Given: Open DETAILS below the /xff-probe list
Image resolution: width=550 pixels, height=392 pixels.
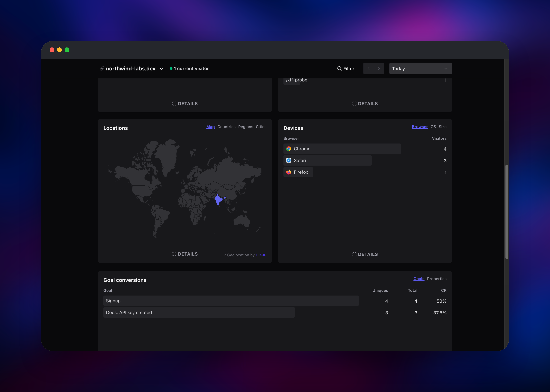Looking at the screenshot, I should pos(365,104).
